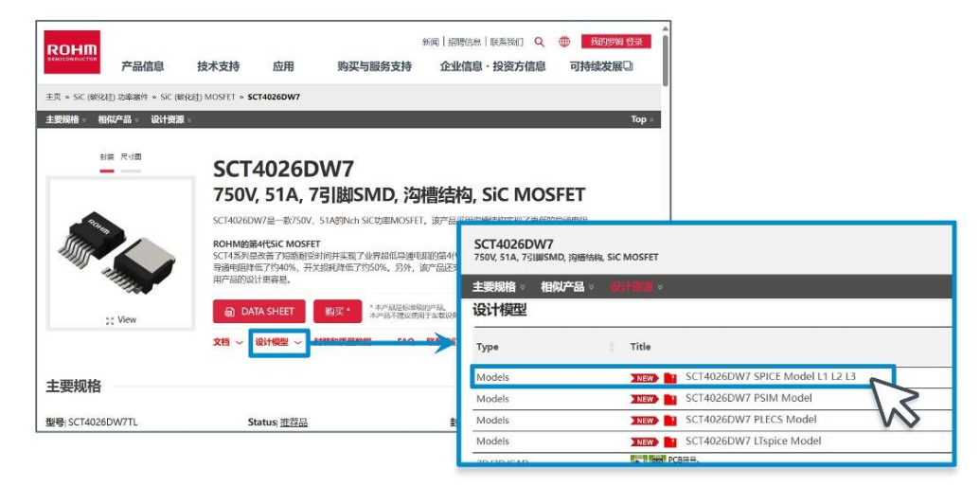Click PDF icon beside SPICE Model row

[x=670, y=378]
